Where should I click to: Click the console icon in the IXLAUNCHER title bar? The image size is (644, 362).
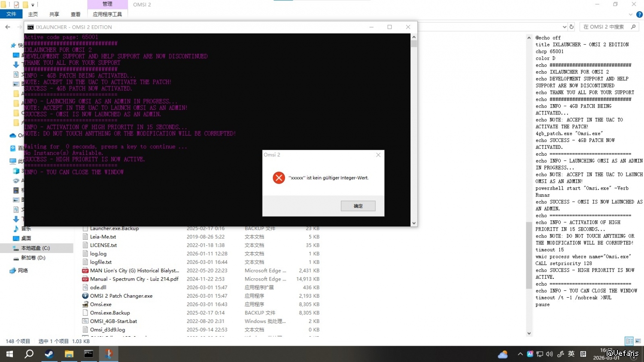(x=30, y=27)
